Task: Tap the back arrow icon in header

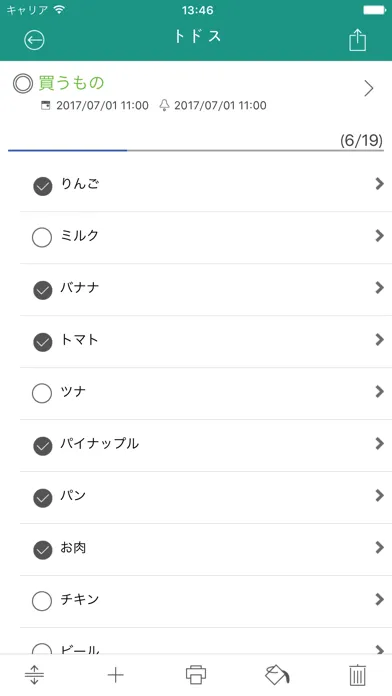Action: point(34,40)
